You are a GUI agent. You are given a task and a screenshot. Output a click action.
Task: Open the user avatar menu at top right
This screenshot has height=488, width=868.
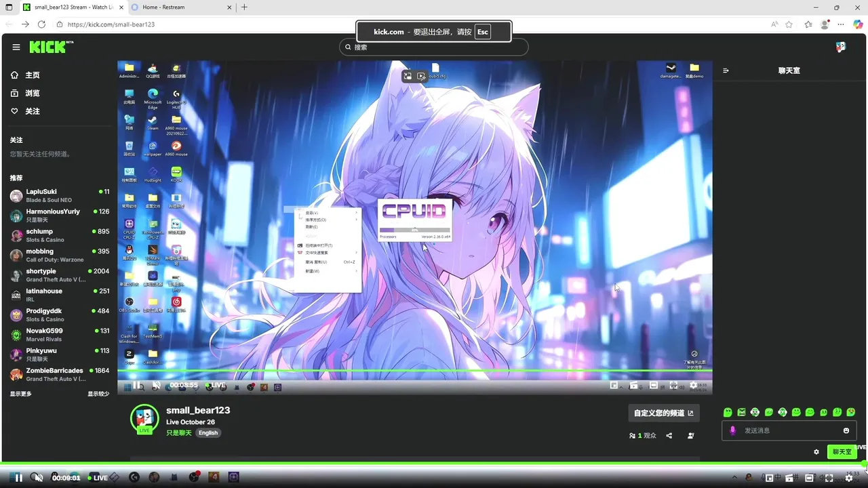click(841, 47)
